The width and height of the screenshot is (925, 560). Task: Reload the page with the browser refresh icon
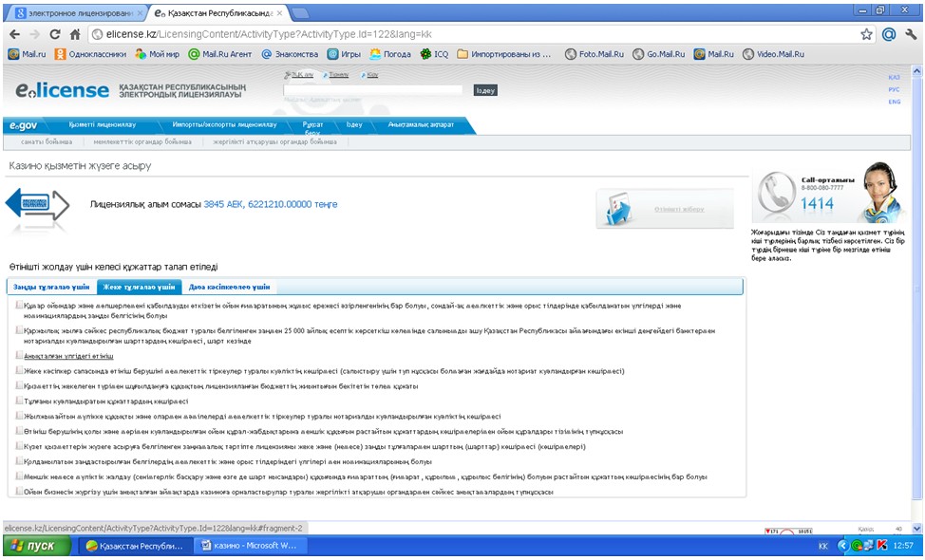[55, 34]
